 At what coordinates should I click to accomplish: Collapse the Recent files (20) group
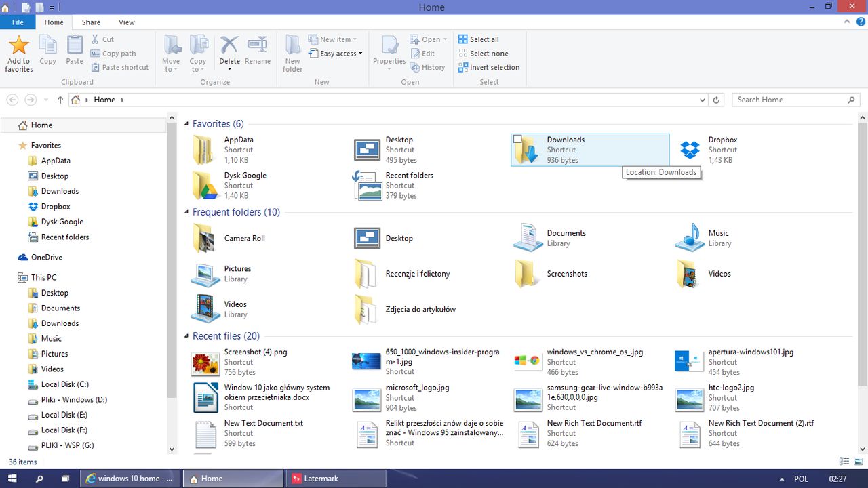point(187,336)
